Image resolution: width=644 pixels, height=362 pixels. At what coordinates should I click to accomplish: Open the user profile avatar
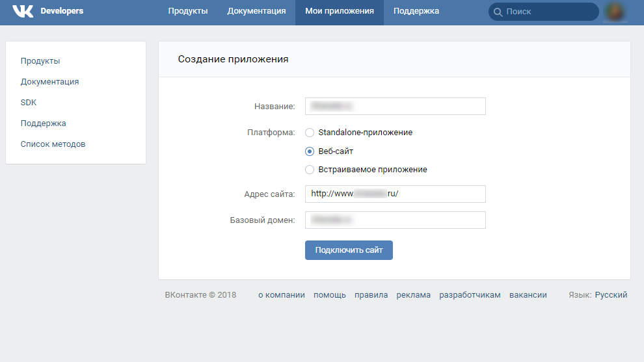click(x=614, y=12)
